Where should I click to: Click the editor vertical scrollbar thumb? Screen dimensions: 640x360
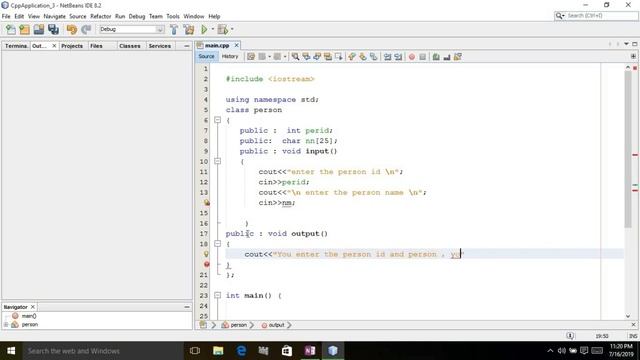(628, 149)
